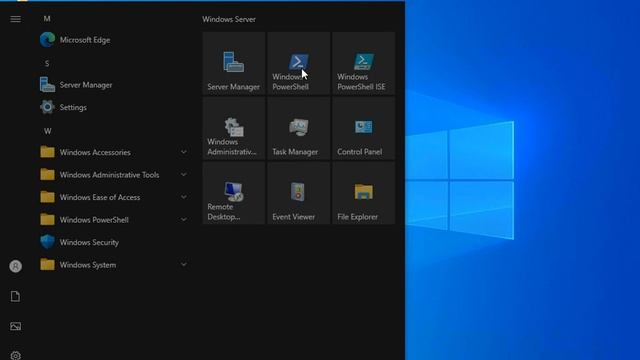
Task: Launch Task Manager tile
Action: pyautogui.click(x=299, y=128)
